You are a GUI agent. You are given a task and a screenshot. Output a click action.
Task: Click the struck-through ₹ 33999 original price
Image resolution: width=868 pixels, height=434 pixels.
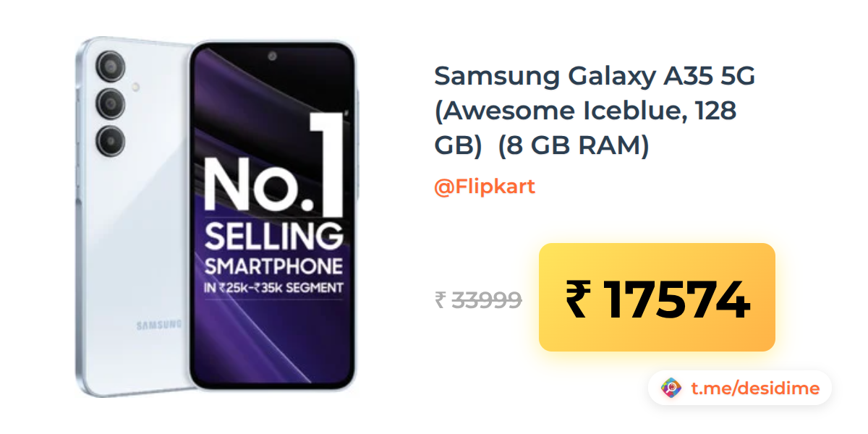(x=478, y=299)
